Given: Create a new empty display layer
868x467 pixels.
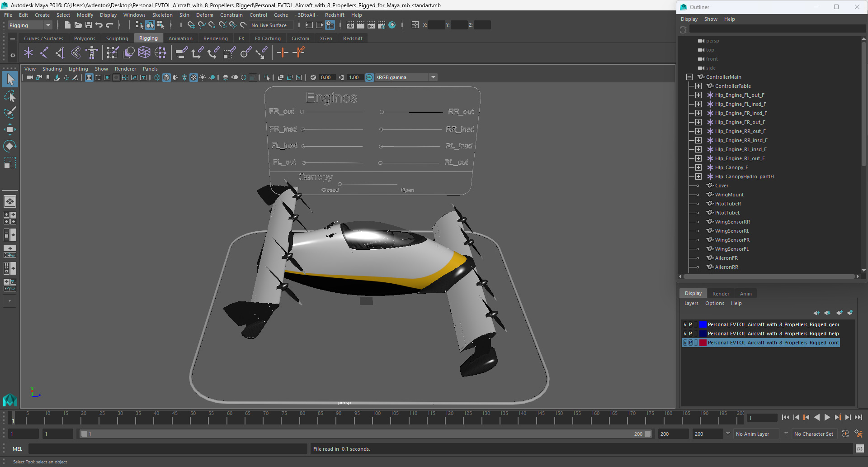Looking at the screenshot, I should (840, 313).
